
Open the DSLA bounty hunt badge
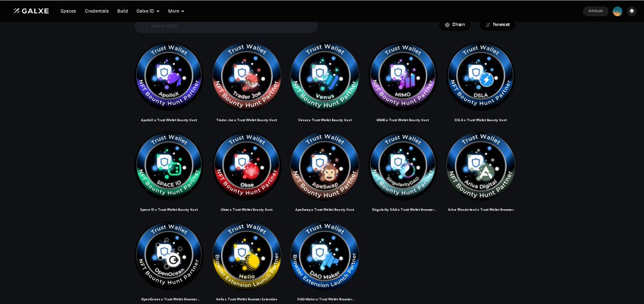481,76
